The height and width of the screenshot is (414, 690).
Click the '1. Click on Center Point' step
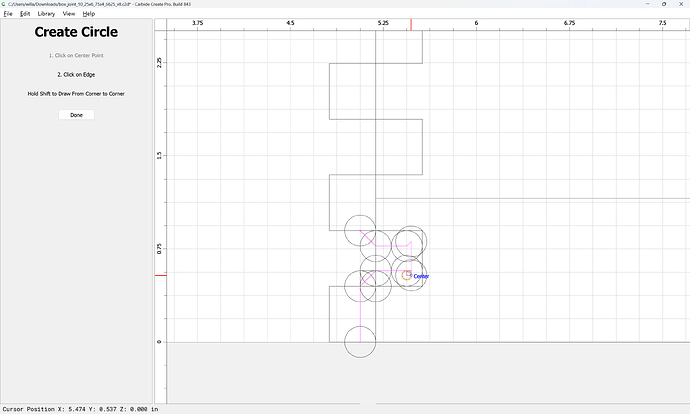tap(76, 55)
